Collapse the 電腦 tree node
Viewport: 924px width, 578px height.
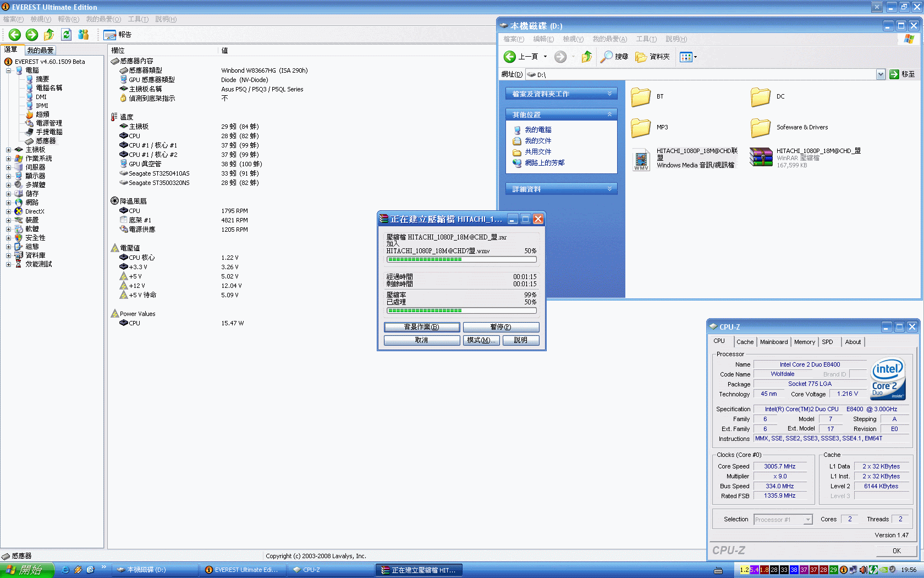point(8,70)
